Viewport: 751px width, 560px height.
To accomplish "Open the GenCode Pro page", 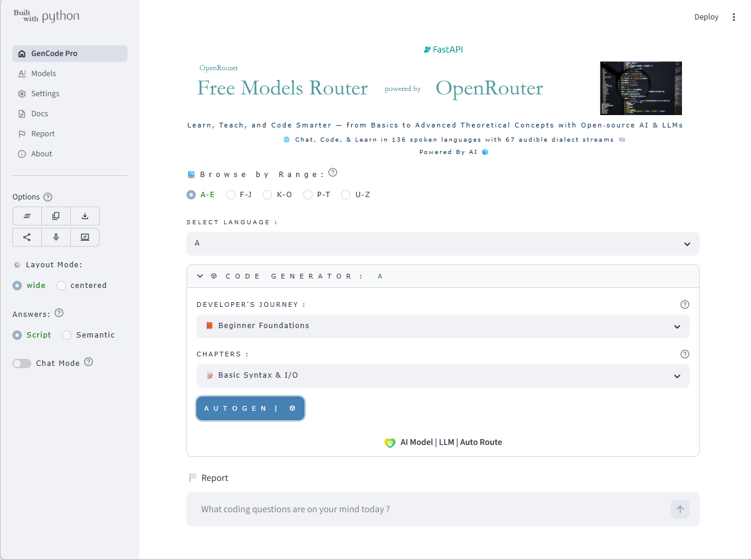I will (x=70, y=54).
